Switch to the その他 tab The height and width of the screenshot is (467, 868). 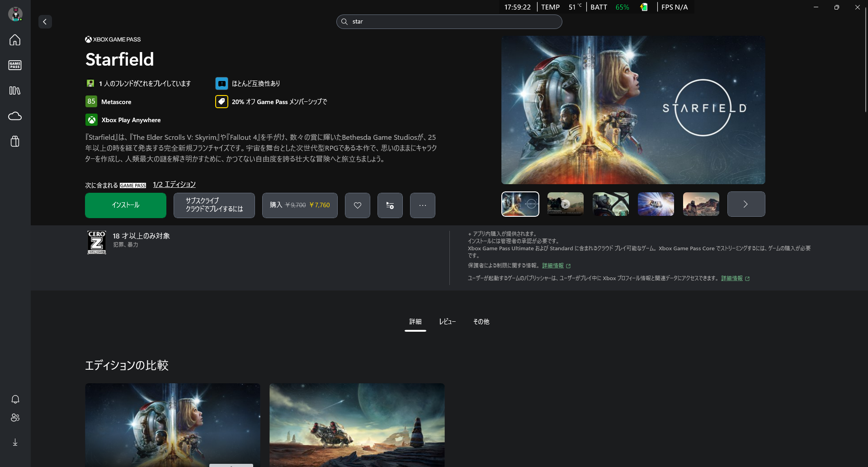click(481, 322)
